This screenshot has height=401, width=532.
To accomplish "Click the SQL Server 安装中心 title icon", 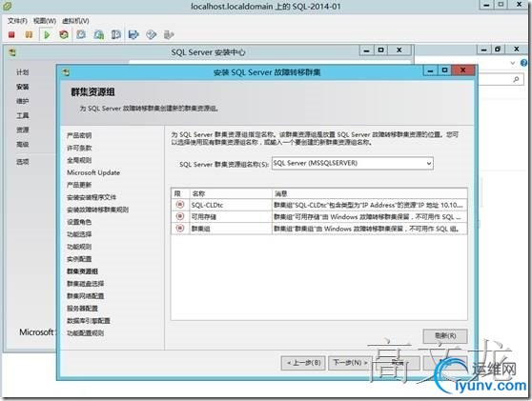I will click(12, 52).
